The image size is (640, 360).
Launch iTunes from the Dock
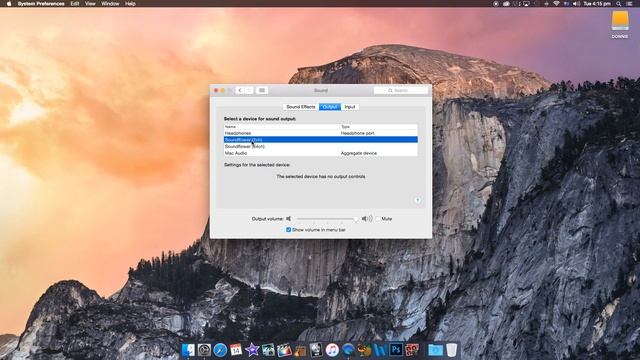[x=332, y=350]
